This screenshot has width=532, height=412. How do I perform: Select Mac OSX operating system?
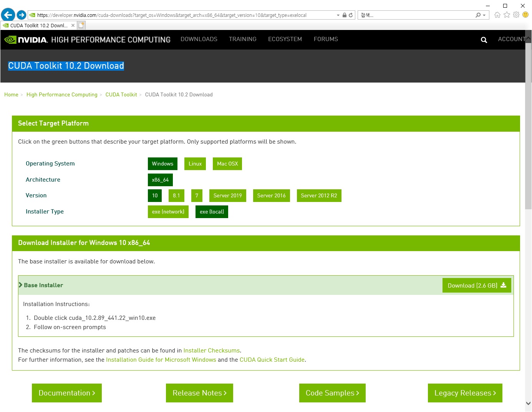(x=227, y=164)
